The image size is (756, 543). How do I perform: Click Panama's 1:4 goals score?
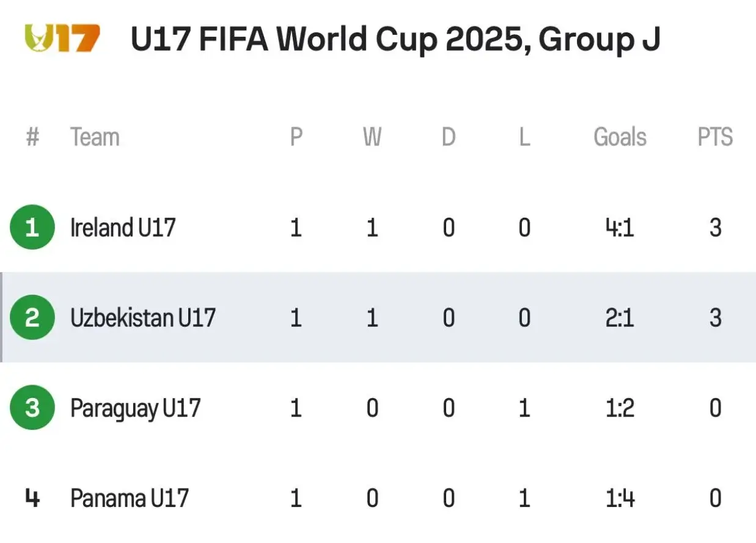(x=620, y=498)
